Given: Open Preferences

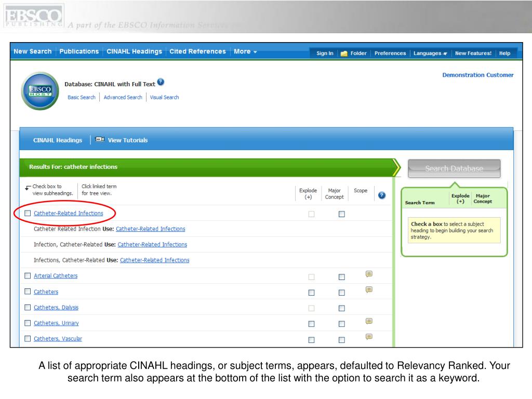Looking at the screenshot, I should click(x=390, y=54).
